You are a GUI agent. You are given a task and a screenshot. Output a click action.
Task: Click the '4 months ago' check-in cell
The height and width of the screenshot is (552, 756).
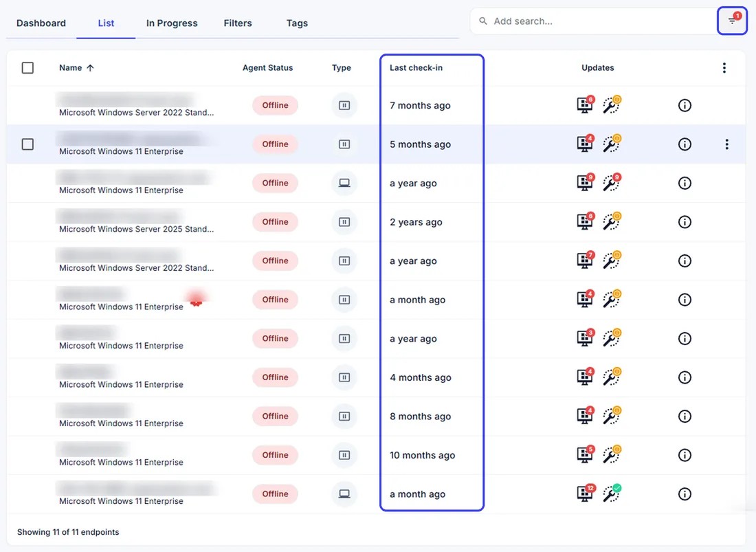[x=421, y=377]
